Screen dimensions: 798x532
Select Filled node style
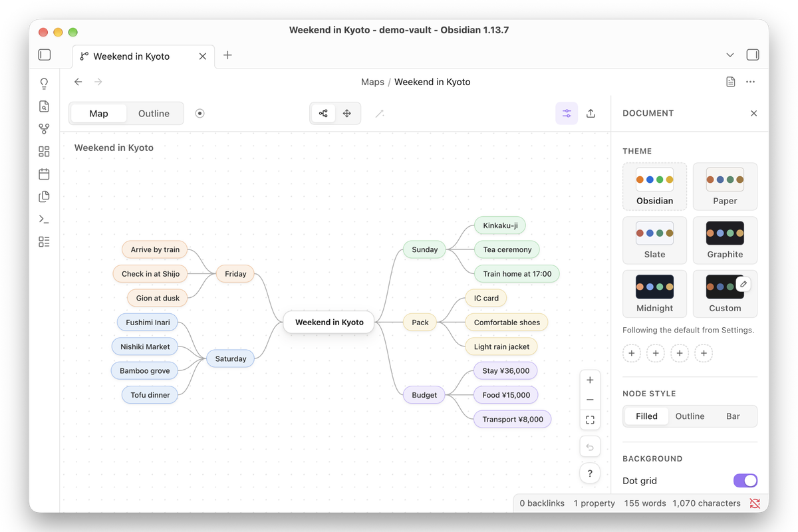(x=646, y=416)
